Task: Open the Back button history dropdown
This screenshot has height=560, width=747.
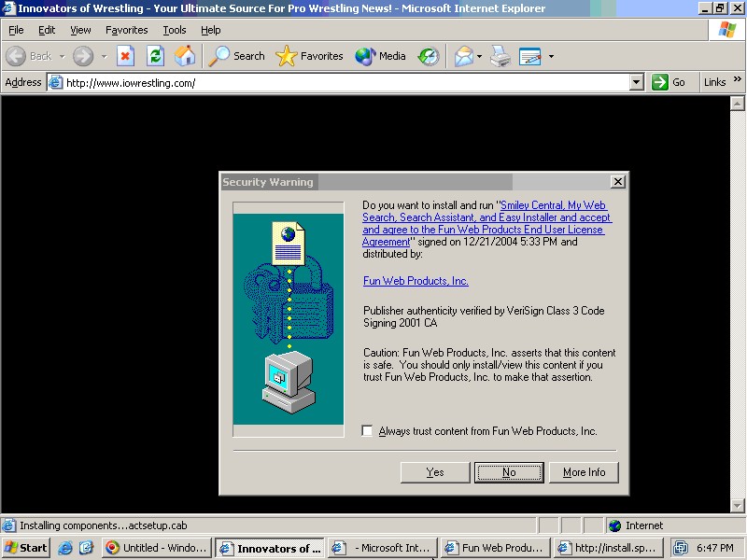Action: click(62, 57)
